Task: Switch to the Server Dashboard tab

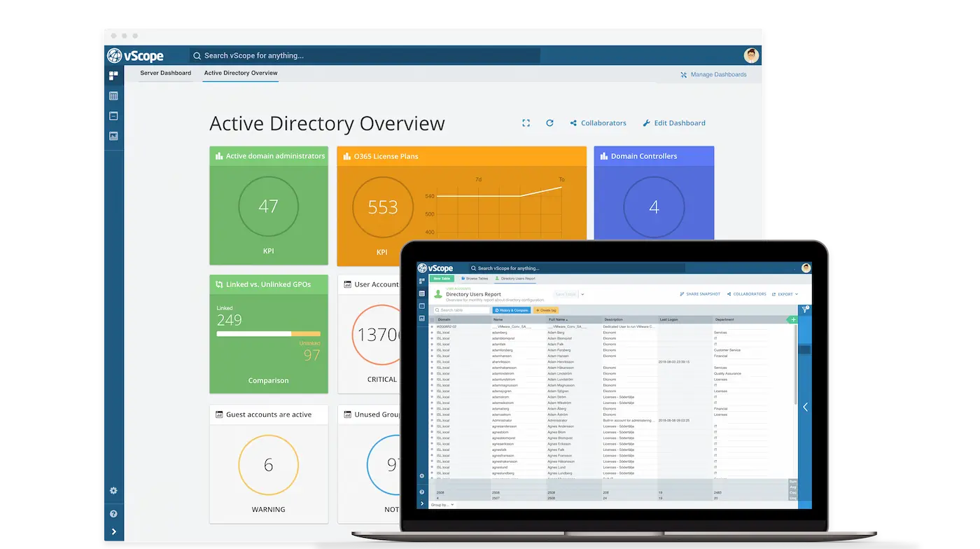Action: pyautogui.click(x=165, y=73)
